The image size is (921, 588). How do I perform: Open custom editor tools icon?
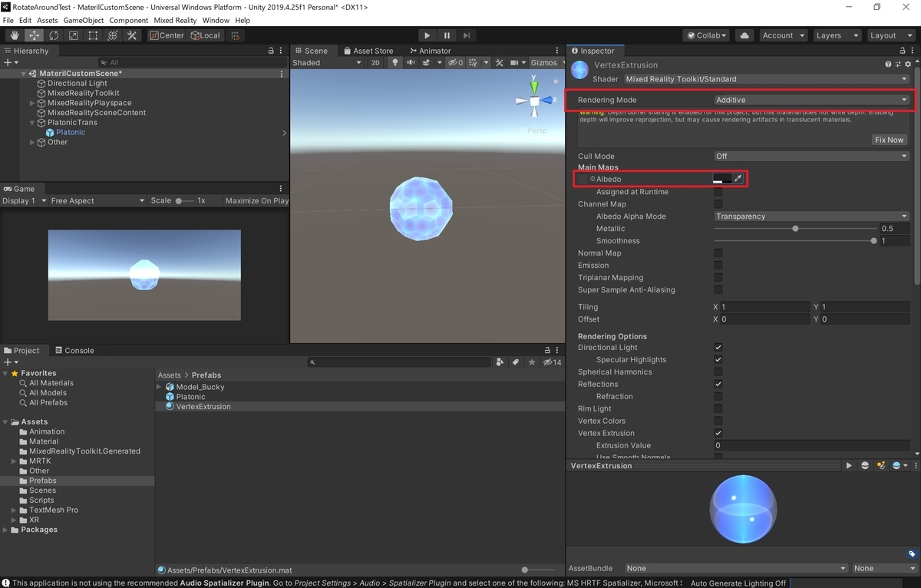[132, 35]
